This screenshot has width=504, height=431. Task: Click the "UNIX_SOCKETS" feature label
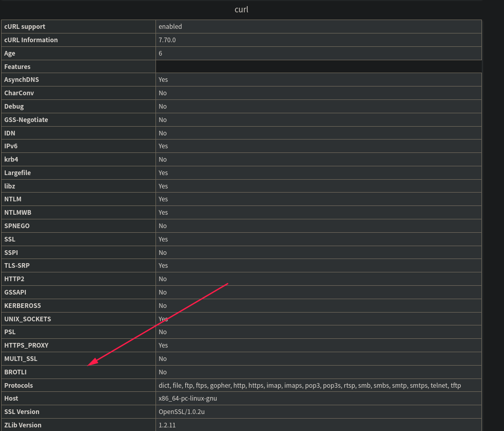point(28,319)
